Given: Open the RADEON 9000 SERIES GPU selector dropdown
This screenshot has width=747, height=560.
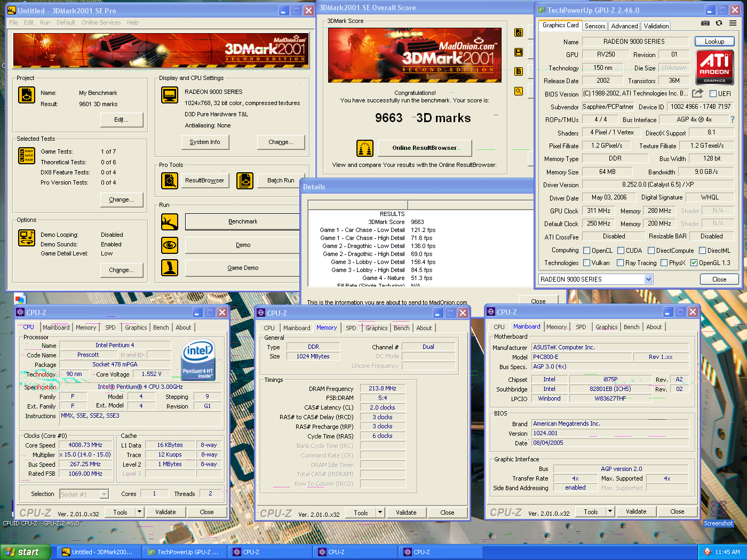Looking at the screenshot, I should [x=648, y=279].
